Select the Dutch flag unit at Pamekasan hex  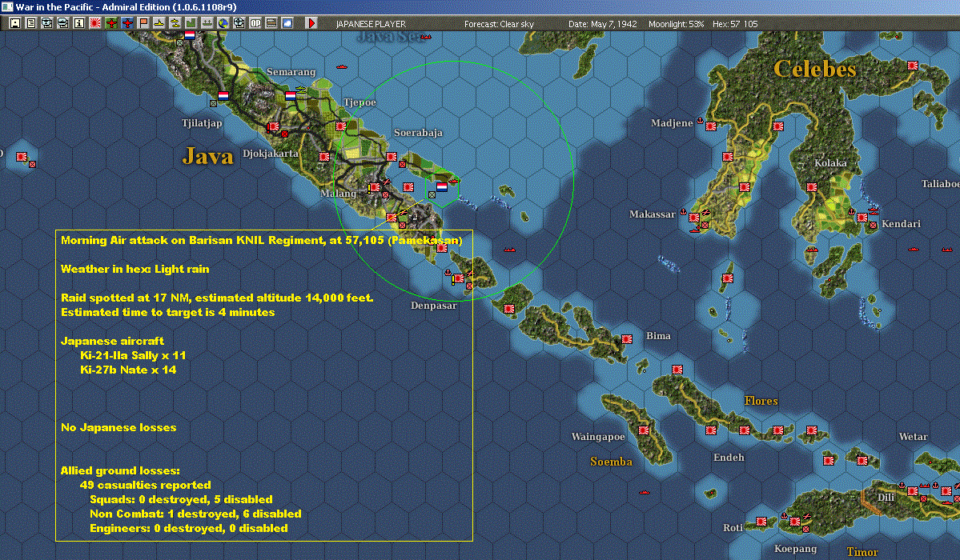[x=441, y=186]
